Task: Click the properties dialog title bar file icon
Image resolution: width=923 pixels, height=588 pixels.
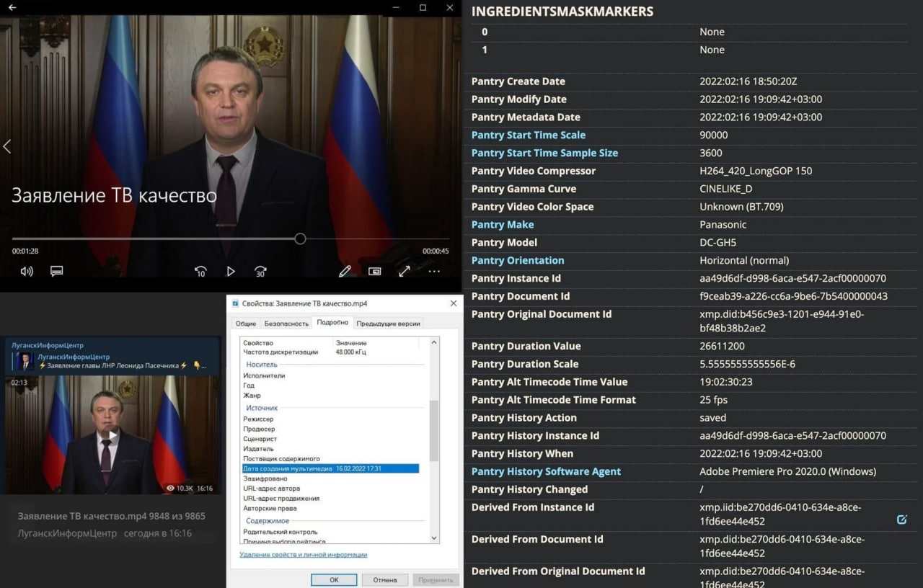Action: (x=235, y=303)
